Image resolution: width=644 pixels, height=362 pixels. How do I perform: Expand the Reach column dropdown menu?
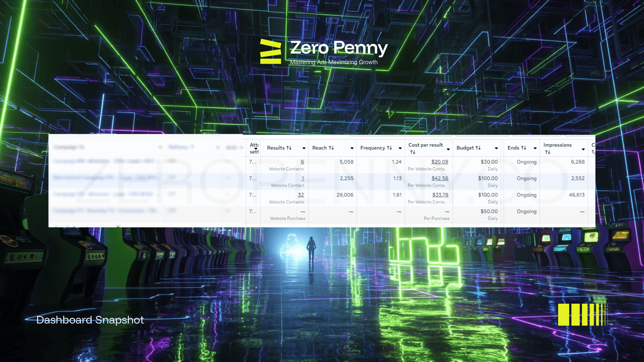click(x=352, y=148)
